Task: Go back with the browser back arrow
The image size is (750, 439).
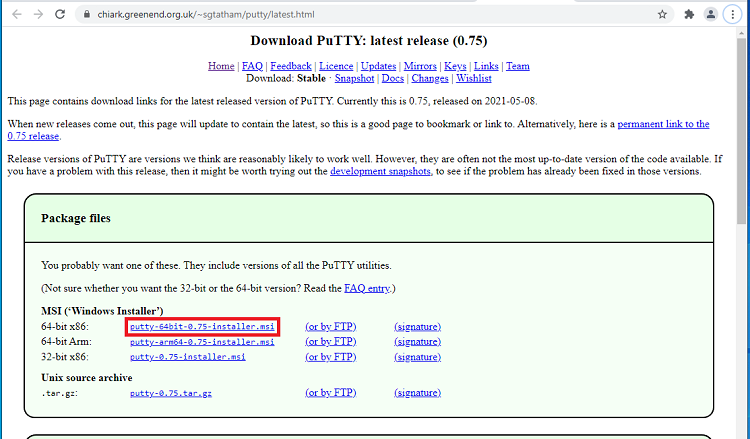Action: 17,14
